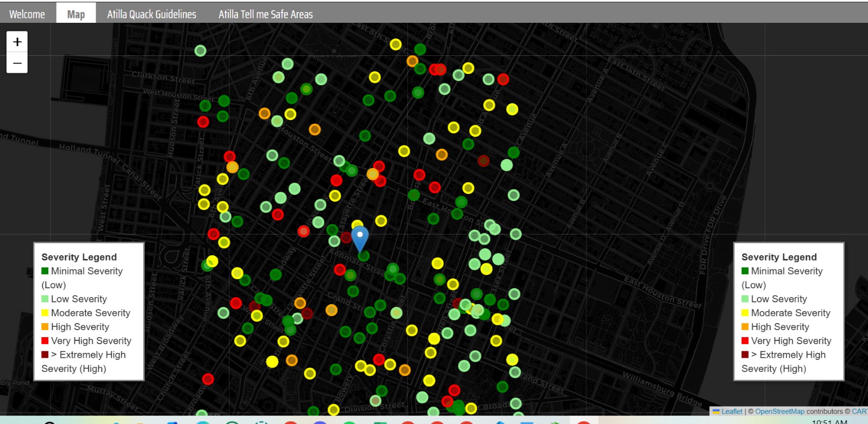Click Moderate Severity swatch in left legend
Viewport: 868px width, 424px height.
click(45, 313)
